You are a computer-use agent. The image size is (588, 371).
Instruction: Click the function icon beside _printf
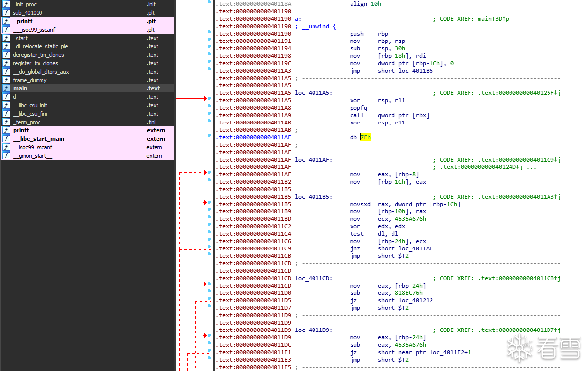pyautogui.click(x=6, y=21)
